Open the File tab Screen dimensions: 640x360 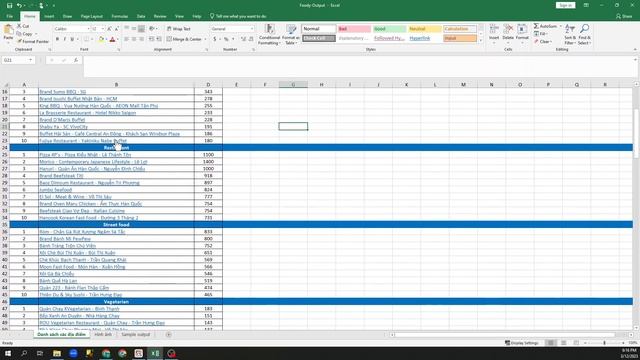point(9,16)
